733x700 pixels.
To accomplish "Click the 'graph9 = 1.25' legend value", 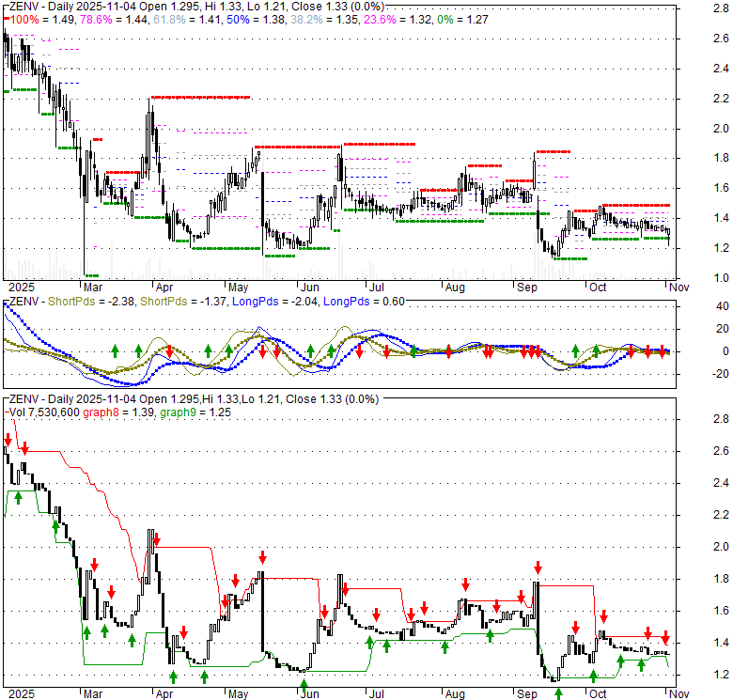I will (195, 412).
